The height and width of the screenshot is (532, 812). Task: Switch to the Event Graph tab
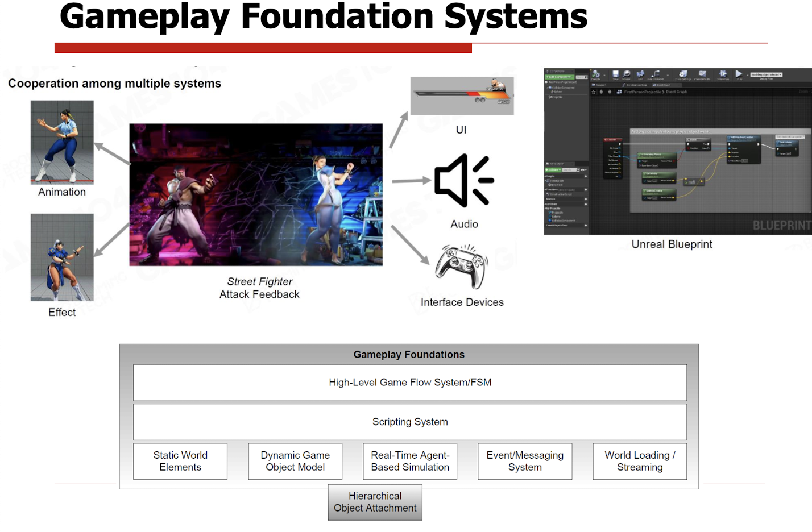click(x=664, y=85)
